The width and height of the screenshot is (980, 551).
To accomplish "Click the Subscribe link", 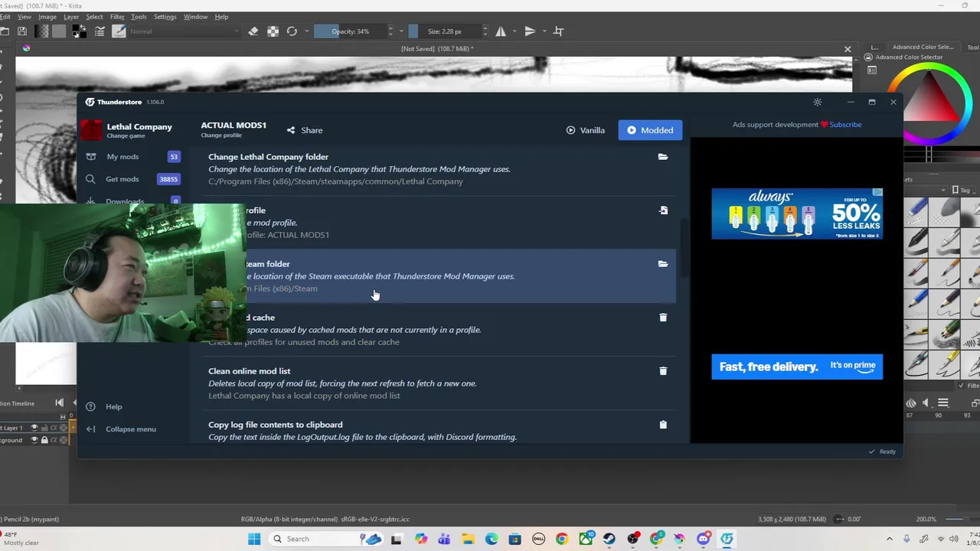I will tap(845, 125).
